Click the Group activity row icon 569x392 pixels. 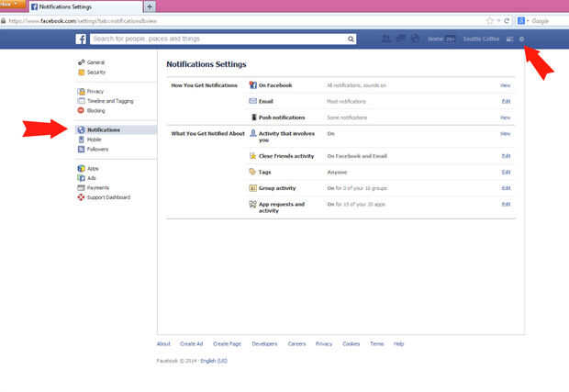coord(253,188)
